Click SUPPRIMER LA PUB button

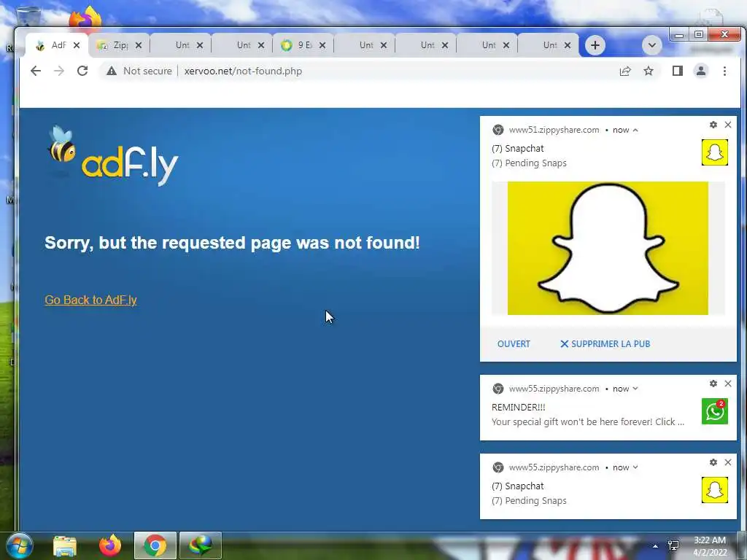[605, 344]
